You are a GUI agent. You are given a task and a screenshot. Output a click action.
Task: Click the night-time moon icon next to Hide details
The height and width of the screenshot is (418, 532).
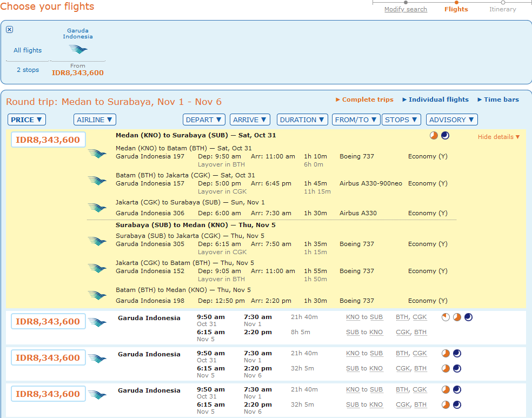click(x=444, y=135)
